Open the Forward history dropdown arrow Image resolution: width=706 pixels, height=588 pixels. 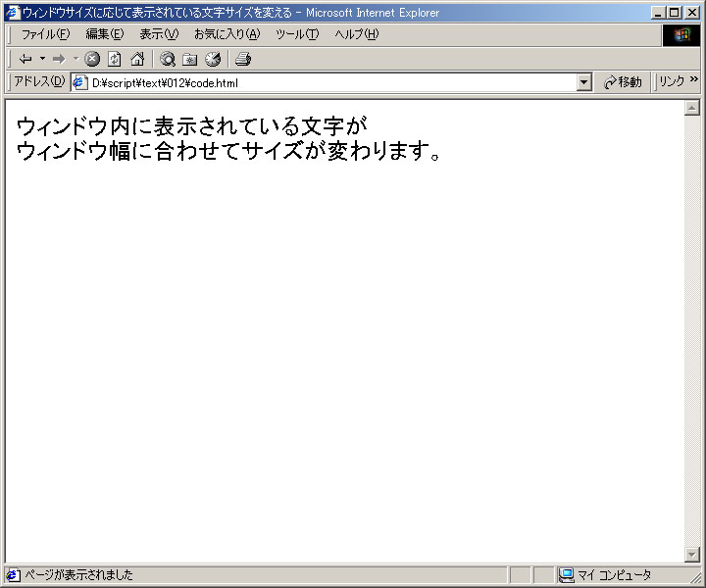76,59
